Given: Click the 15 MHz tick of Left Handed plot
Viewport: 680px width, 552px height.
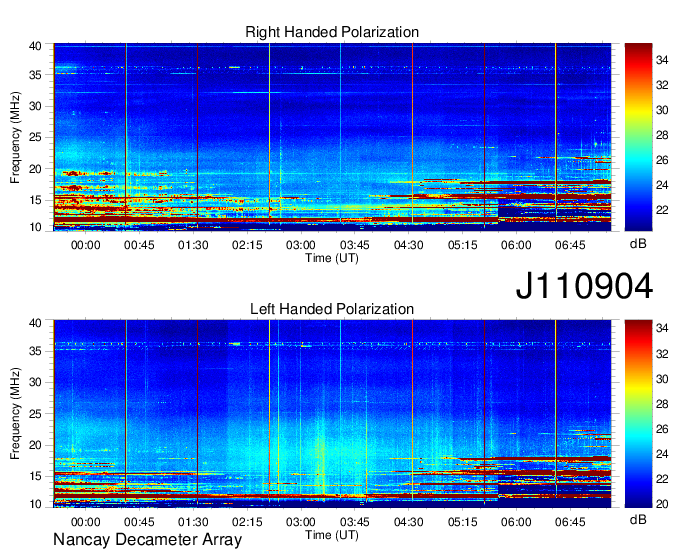Looking at the screenshot, I should pyautogui.click(x=35, y=477).
